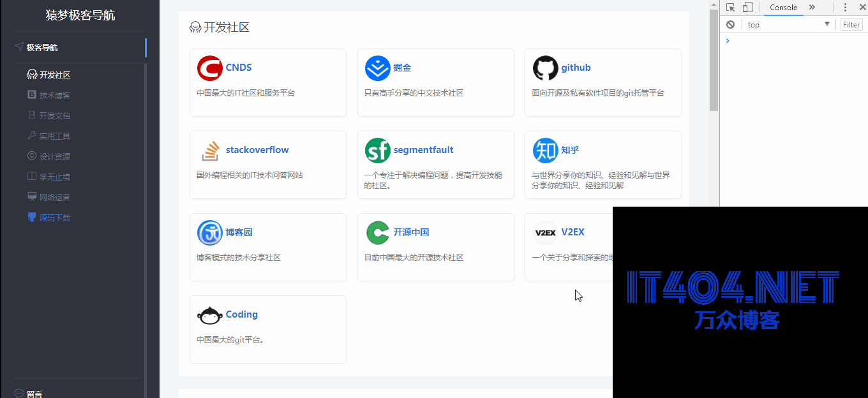Open the DevTools three-dot customize menu

point(845,8)
